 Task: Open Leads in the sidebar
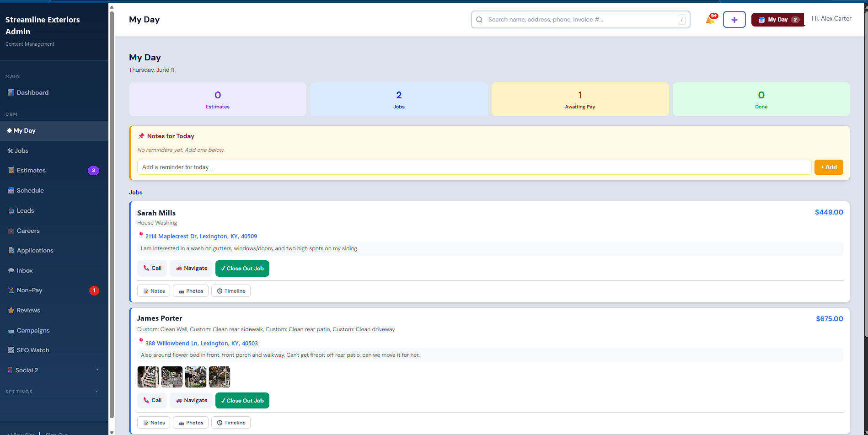tap(54, 210)
